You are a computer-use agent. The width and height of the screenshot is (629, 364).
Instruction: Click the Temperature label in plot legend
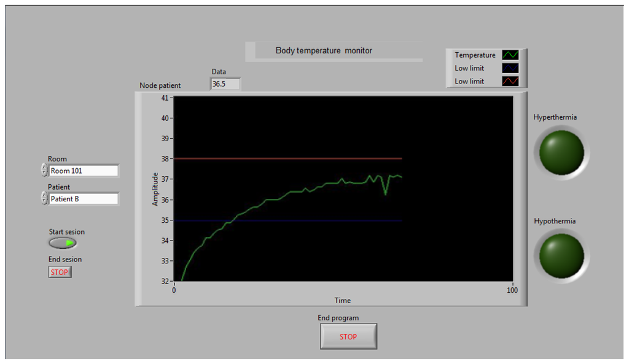point(475,55)
